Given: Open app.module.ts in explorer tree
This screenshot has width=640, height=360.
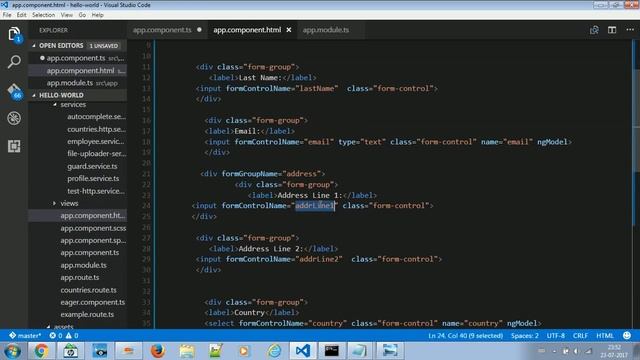Looking at the screenshot, I should tap(83, 265).
